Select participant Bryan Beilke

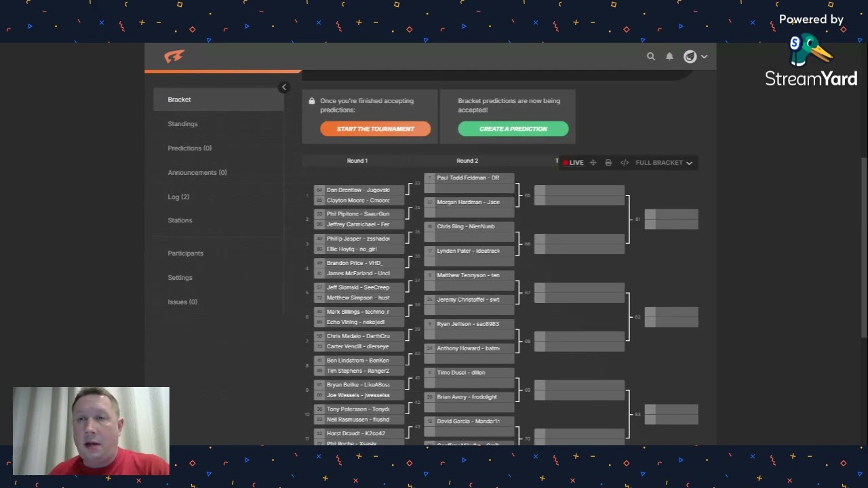(x=359, y=385)
